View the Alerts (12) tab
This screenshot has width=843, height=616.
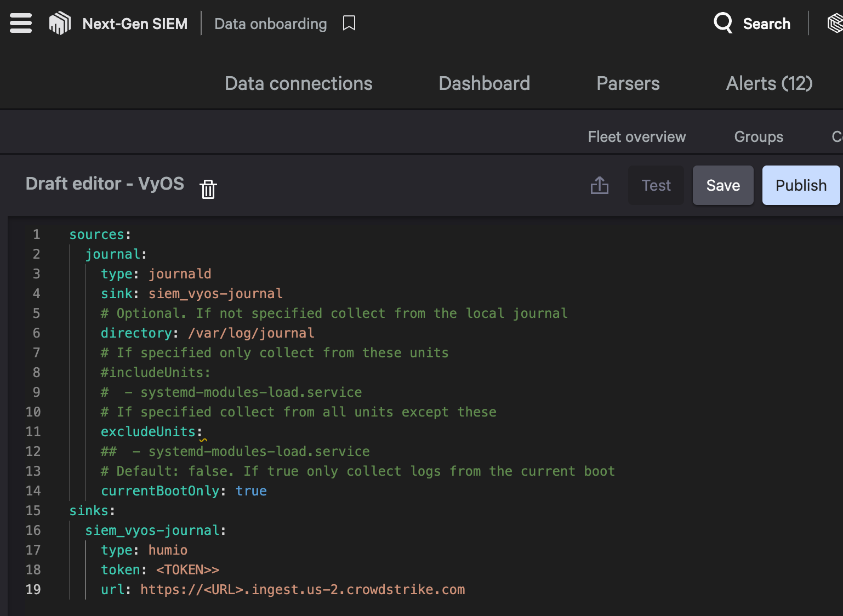click(768, 83)
